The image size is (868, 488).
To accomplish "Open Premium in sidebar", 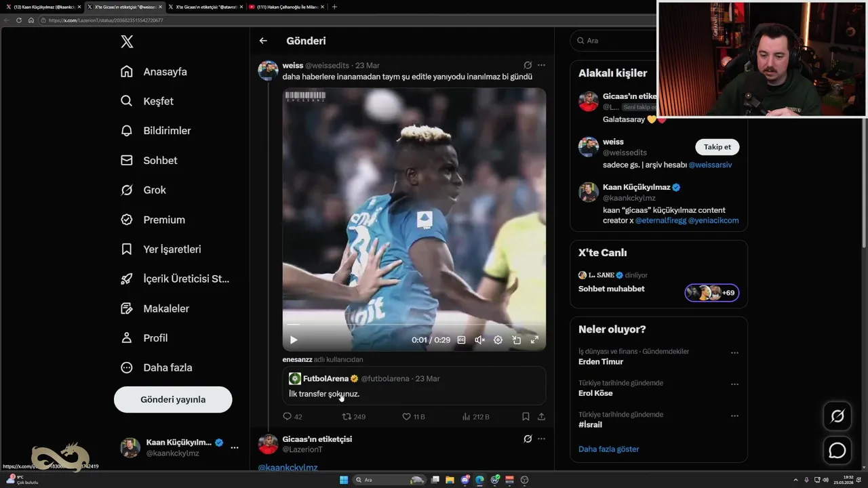I will [153, 220].
